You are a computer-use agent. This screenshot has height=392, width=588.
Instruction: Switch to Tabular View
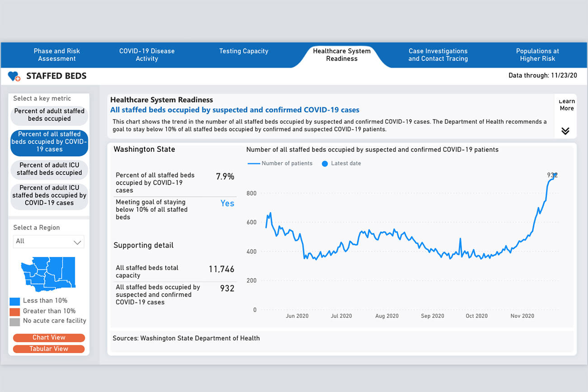pos(49,349)
